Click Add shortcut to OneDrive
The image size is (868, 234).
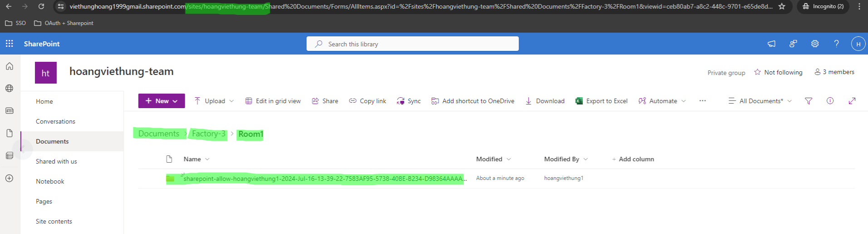(473, 101)
